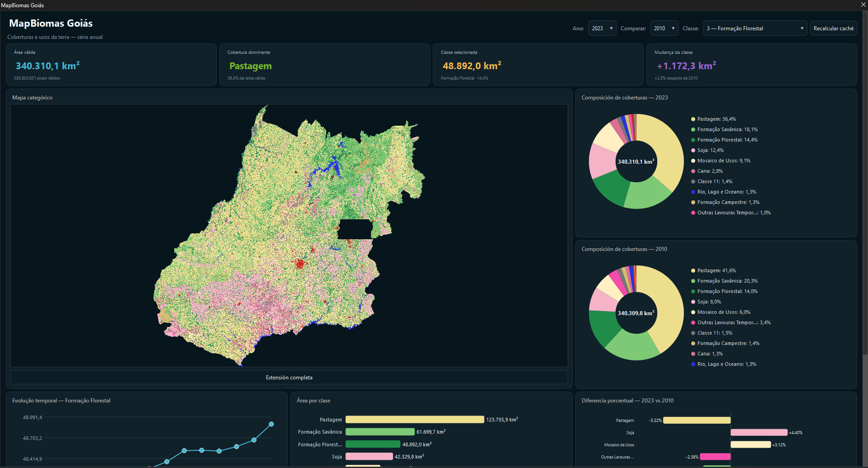Click the Recalcular caché button
868x468 pixels.
(833, 28)
